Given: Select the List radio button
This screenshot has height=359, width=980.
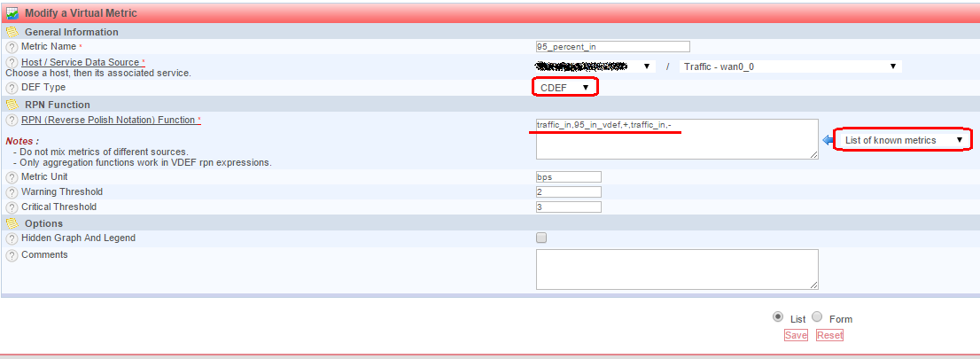Looking at the screenshot, I should click(778, 317).
